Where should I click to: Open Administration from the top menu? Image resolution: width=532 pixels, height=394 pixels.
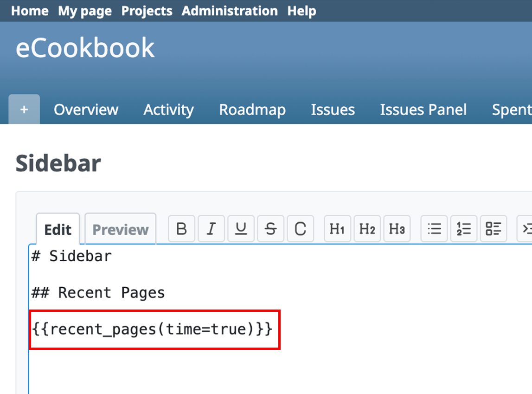coord(230,11)
